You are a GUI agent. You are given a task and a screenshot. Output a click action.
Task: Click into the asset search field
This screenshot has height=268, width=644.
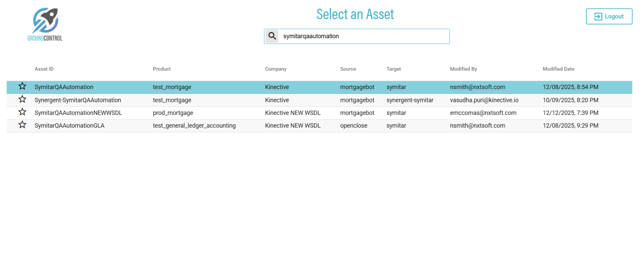click(x=364, y=36)
